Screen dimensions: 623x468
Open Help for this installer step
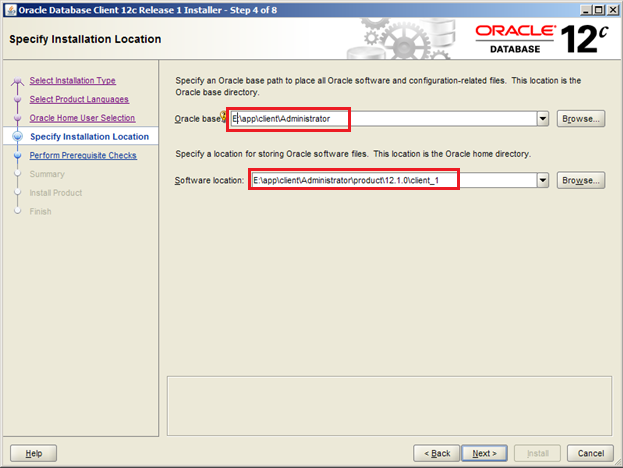(x=33, y=453)
